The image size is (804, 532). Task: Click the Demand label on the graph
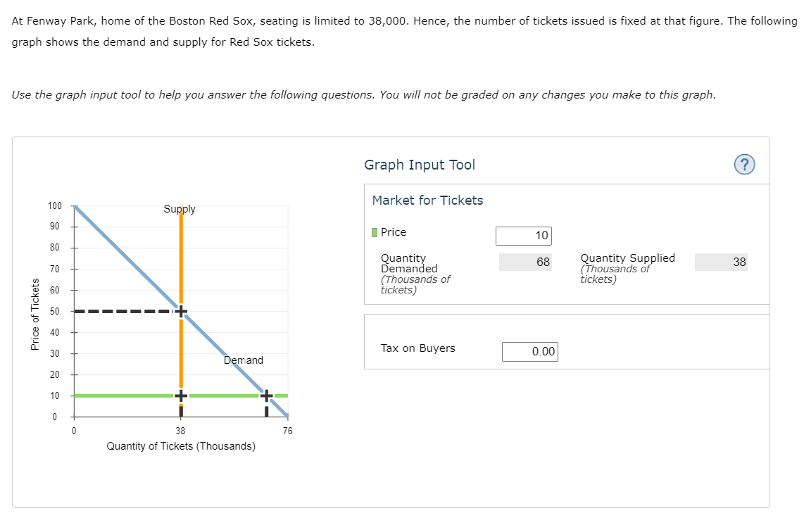(244, 360)
